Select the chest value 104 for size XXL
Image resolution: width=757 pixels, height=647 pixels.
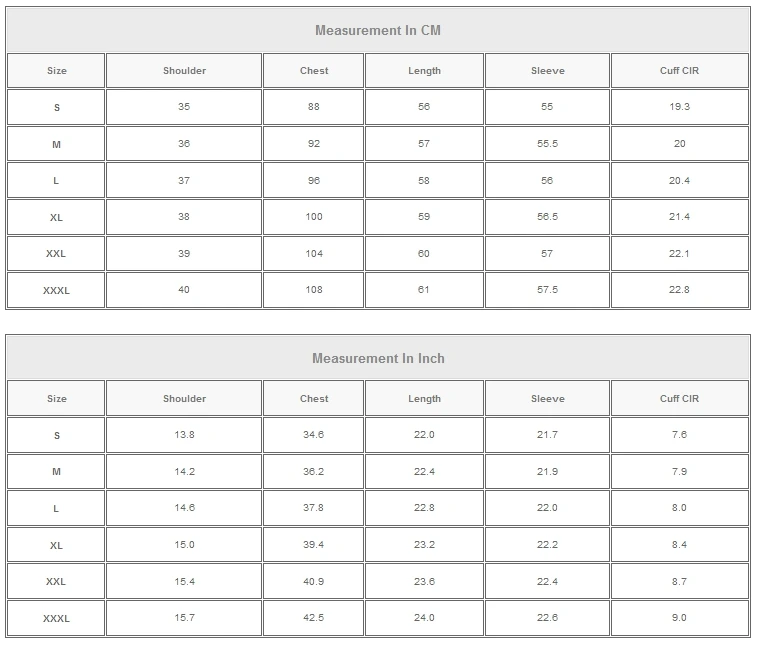point(314,254)
